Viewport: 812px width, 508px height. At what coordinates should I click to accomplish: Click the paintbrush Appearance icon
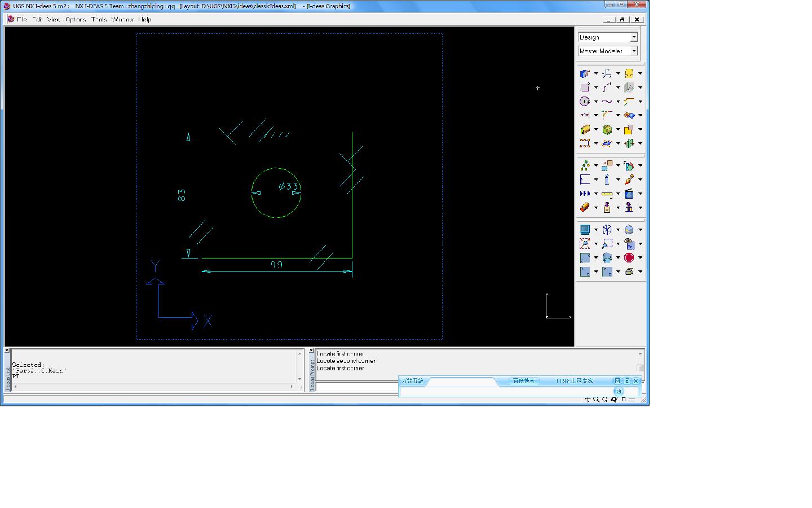click(629, 179)
